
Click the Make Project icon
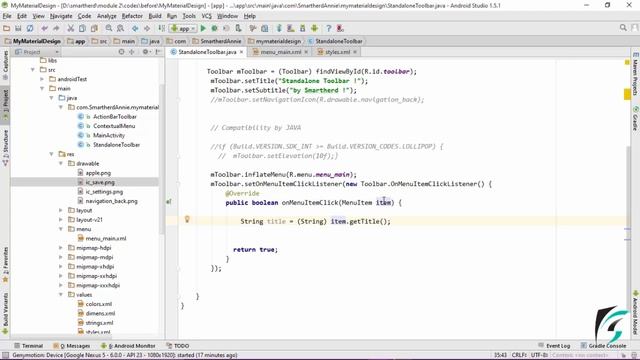(x=162, y=28)
